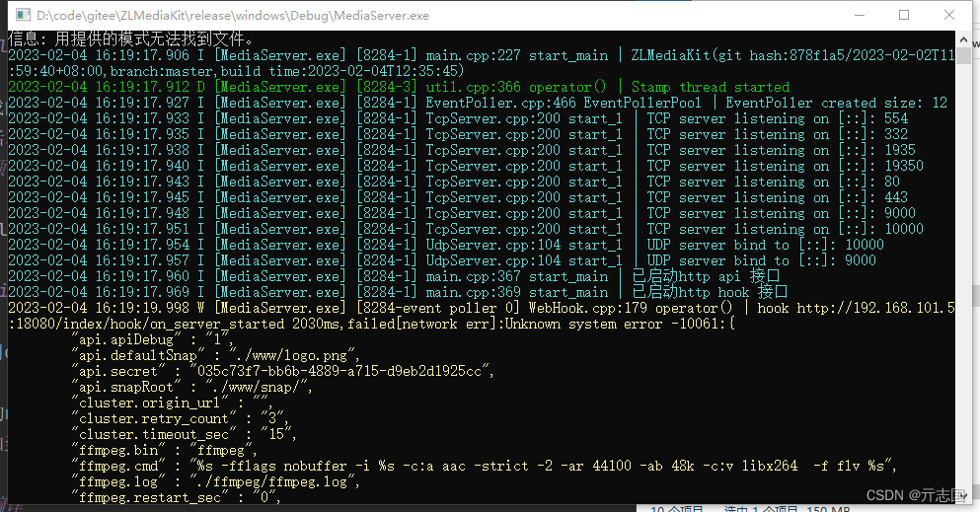
Task: Click the '已启动http api 接口' message
Action: pos(706,276)
